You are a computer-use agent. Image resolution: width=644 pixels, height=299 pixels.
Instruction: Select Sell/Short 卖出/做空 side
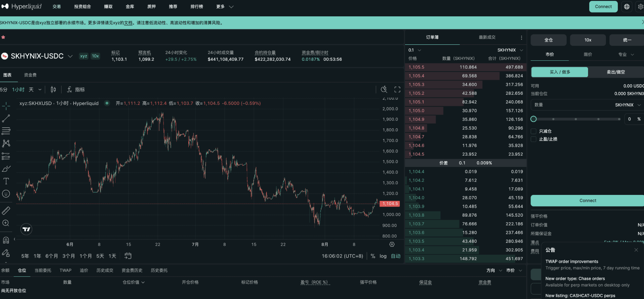coord(616,72)
